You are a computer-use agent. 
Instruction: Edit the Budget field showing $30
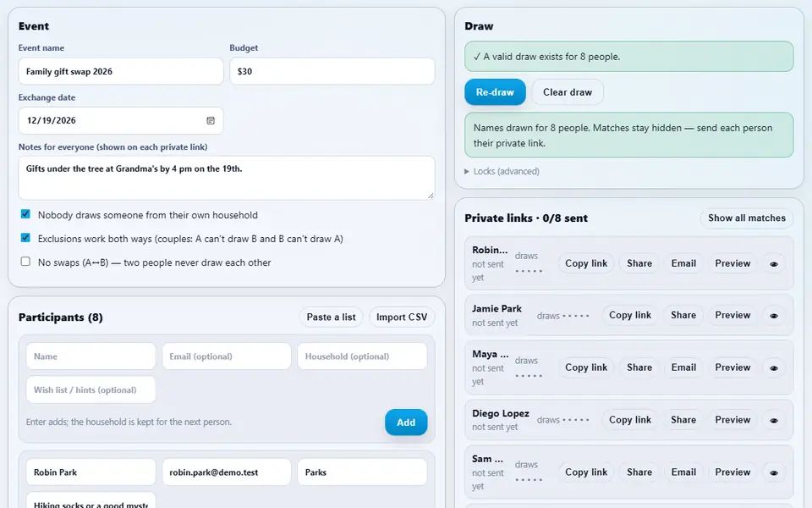click(x=332, y=71)
